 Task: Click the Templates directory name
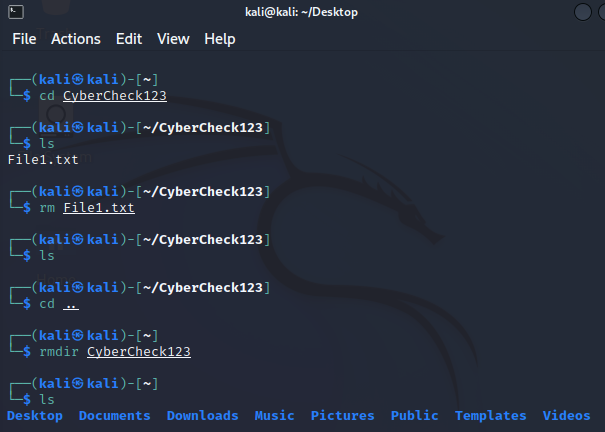[490, 415]
